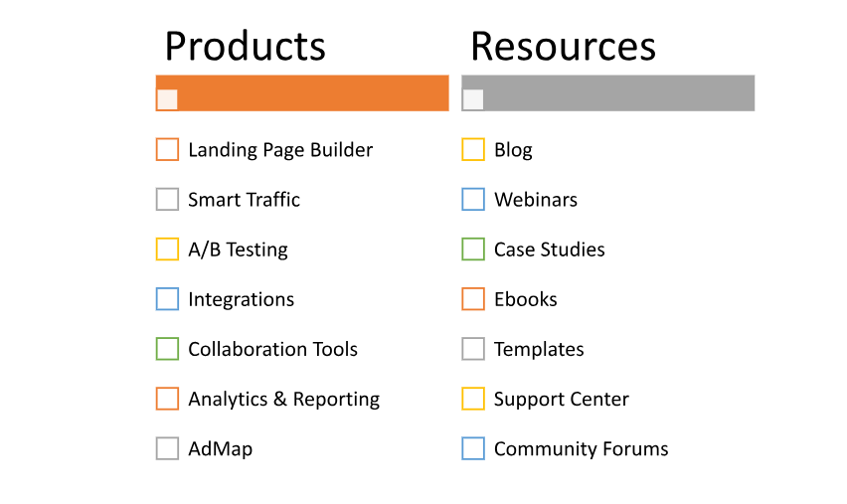Image resolution: width=847 pixels, height=504 pixels.
Task: Select the Case Studies checkbox
Action: 473,250
